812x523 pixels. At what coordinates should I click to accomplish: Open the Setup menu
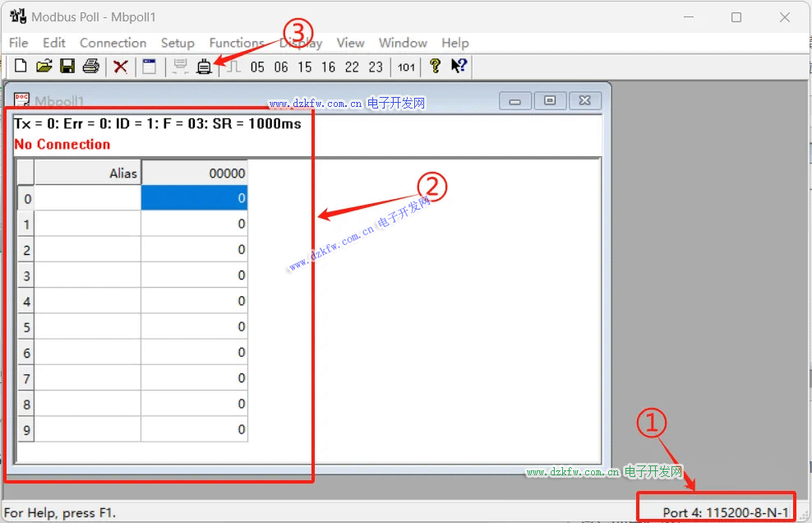pyautogui.click(x=178, y=43)
